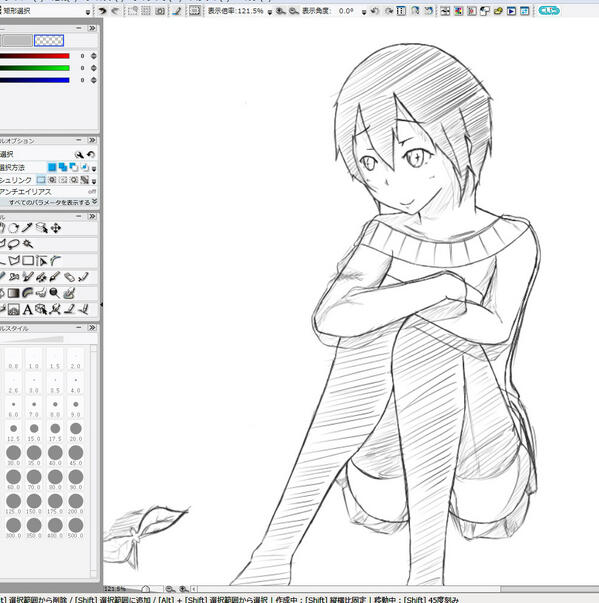The width and height of the screenshot is (599, 603).
Task: Click the play icon in top toolbar
Action: [x=511, y=11]
